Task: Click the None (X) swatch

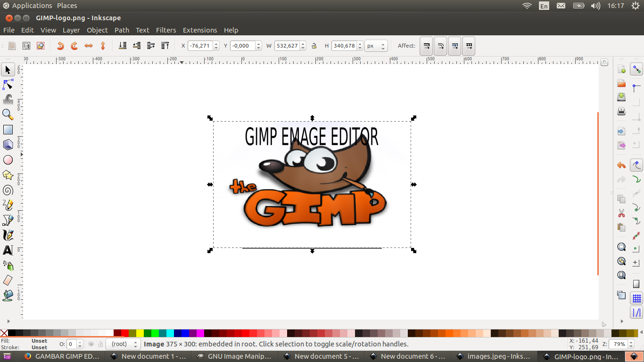Action: [x=4, y=333]
